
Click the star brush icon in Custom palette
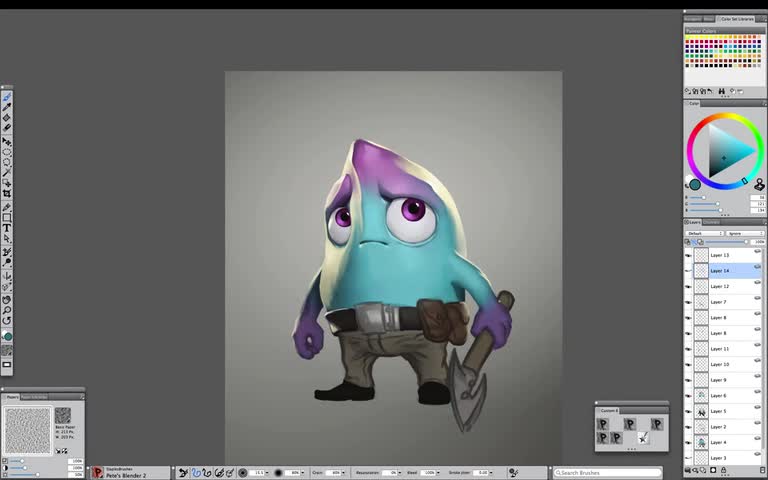click(643, 437)
